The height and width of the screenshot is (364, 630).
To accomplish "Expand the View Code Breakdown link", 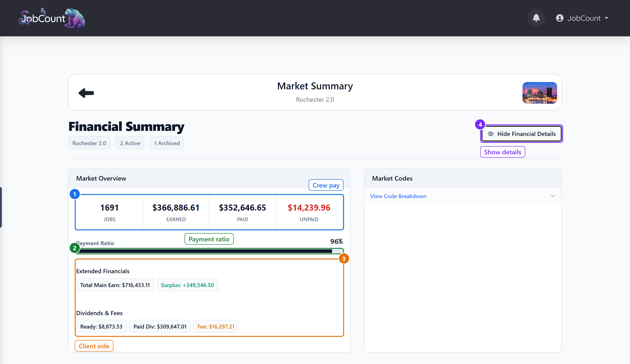I will (398, 196).
